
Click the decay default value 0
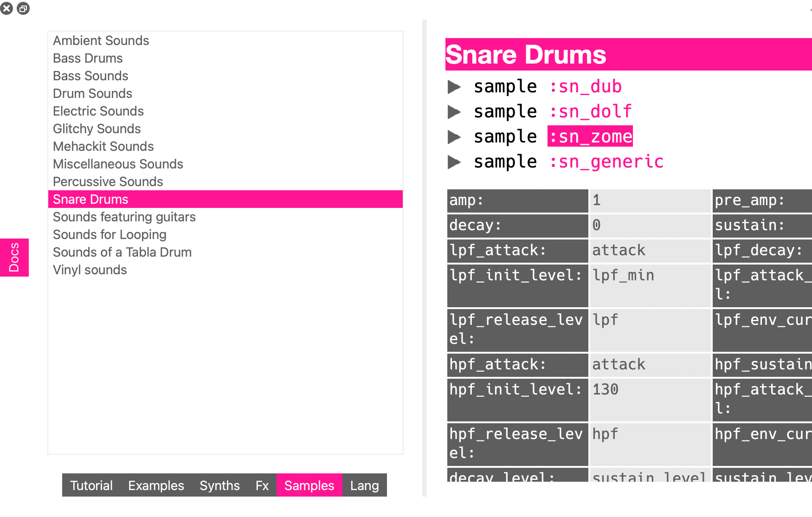point(650,226)
